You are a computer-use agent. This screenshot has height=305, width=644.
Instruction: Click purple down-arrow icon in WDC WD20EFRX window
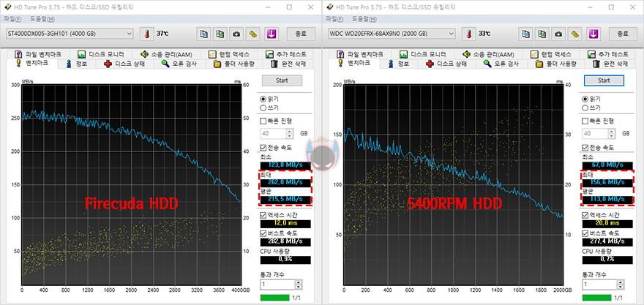pos(593,34)
